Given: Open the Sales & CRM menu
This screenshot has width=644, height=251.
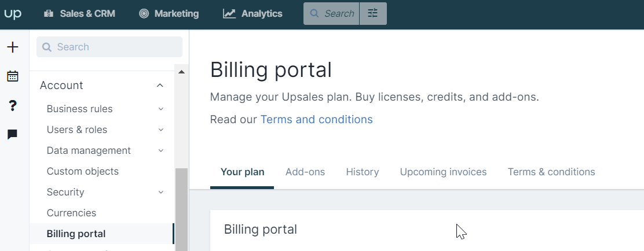Looking at the screenshot, I should [79, 13].
